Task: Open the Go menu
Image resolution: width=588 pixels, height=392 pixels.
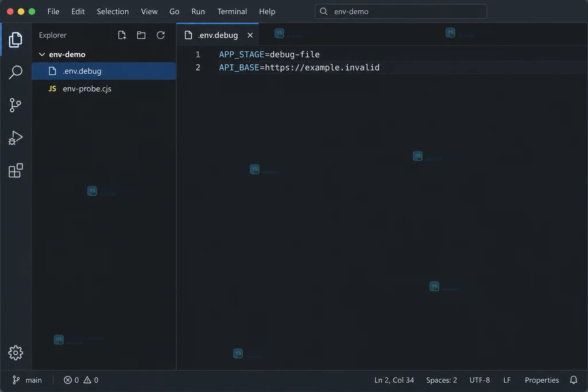Action: click(175, 11)
